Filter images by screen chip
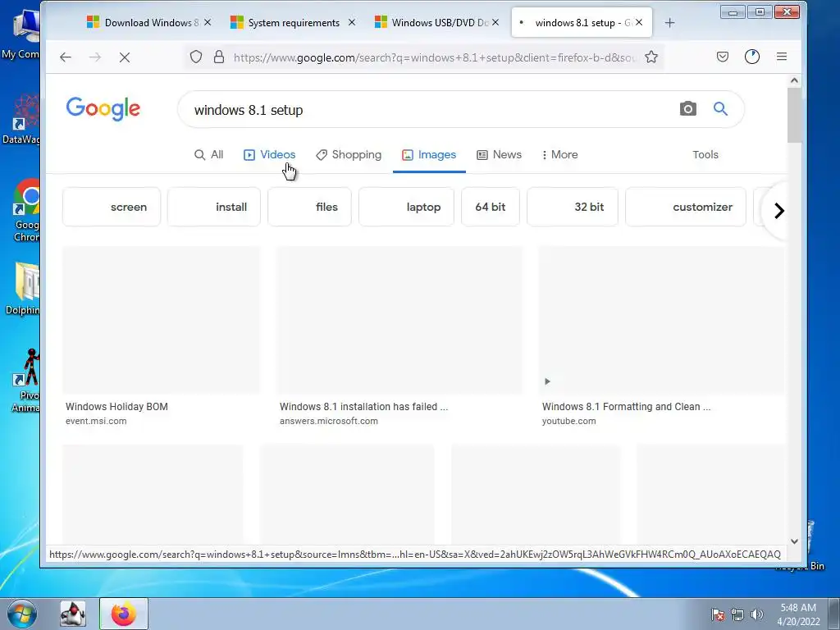The height and width of the screenshot is (630, 840). pos(112,207)
